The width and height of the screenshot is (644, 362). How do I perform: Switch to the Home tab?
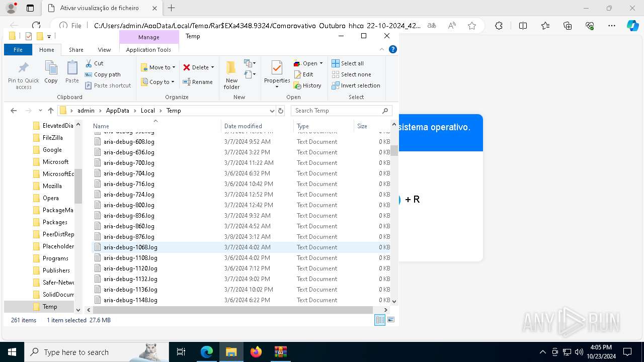click(x=47, y=50)
